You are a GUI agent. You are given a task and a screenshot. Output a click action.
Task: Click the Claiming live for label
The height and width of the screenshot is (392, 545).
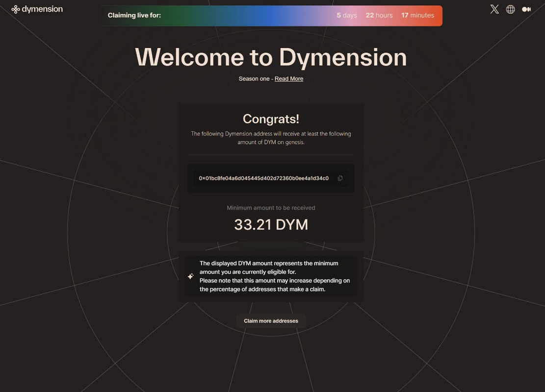[134, 15]
